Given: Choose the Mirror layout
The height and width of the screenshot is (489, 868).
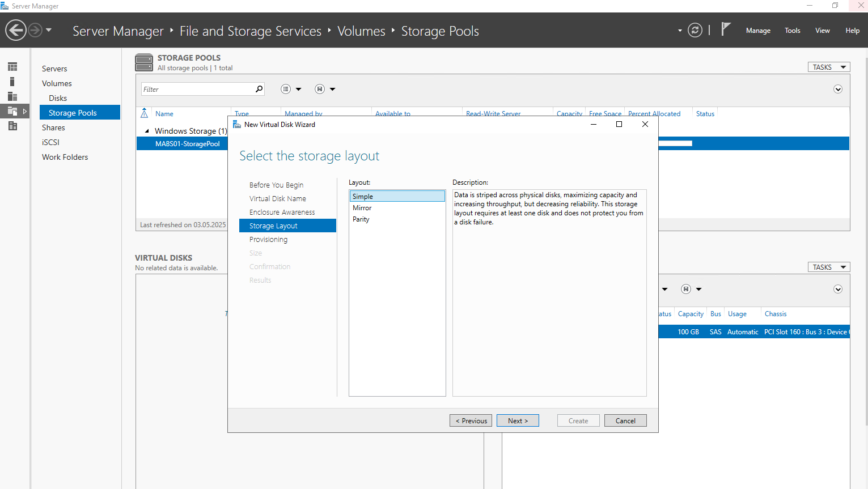Looking at the screenshot, I should [397, 207].
